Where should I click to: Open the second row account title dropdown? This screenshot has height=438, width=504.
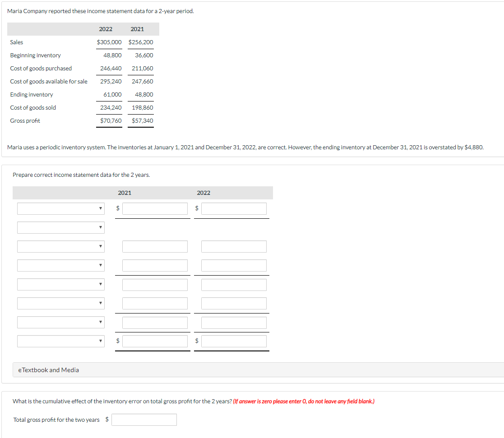tap(61, 227)
